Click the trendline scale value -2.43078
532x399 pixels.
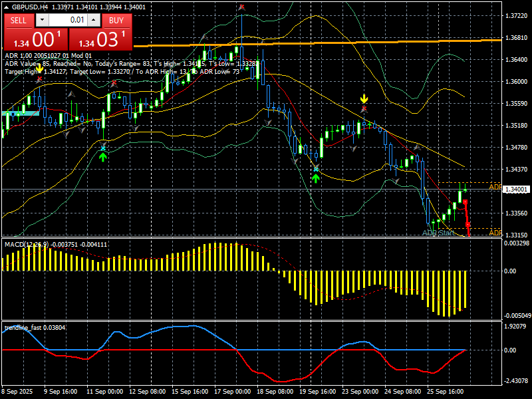515,381
